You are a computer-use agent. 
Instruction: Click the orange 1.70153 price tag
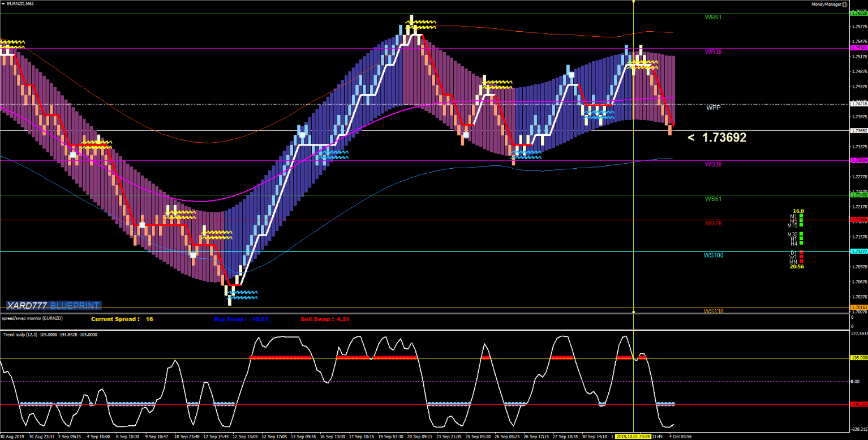coord(859,307)
